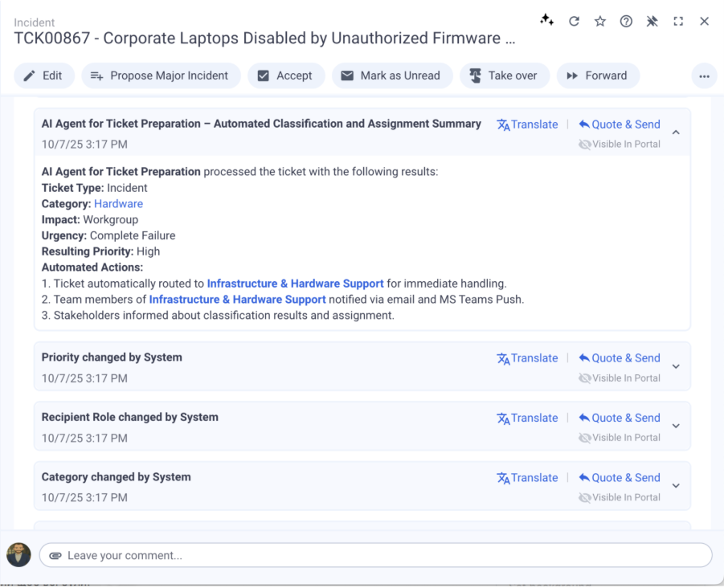Click the pin icon in header
The image size is (724, 588).
click(x=652, y=22)
